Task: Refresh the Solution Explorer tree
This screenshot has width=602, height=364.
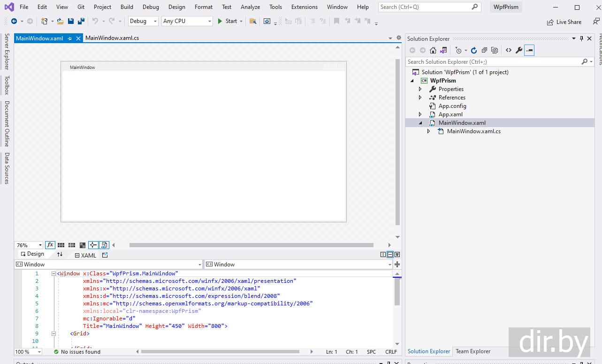Action: tap(473, 50)
